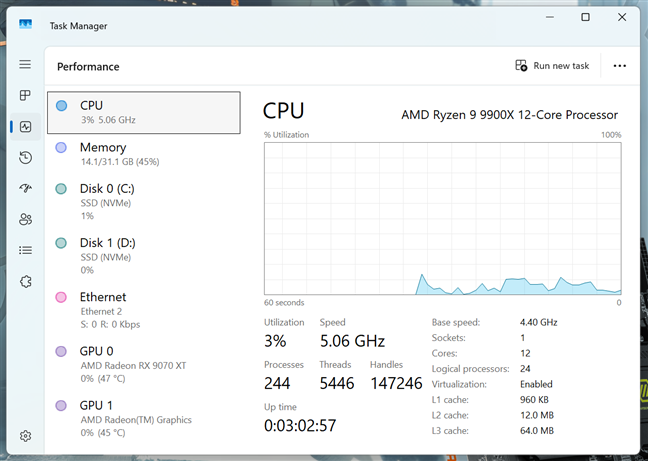Click the 147246 handles count

396,383
